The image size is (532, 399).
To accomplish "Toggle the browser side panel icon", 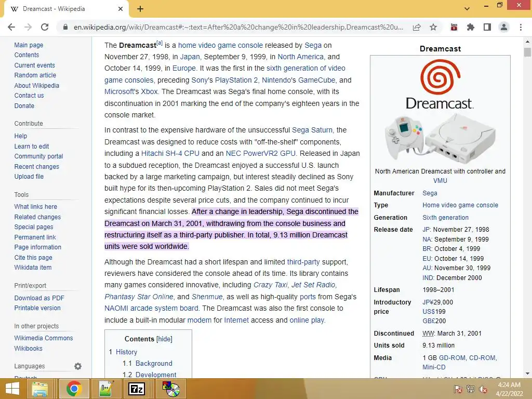I will click(487, 27).
